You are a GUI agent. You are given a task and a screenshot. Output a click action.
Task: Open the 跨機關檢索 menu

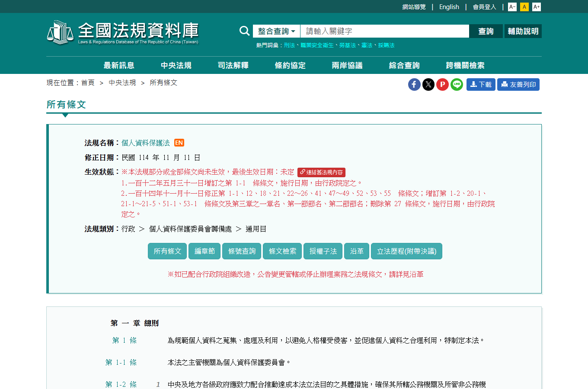(x=465, y=65)
